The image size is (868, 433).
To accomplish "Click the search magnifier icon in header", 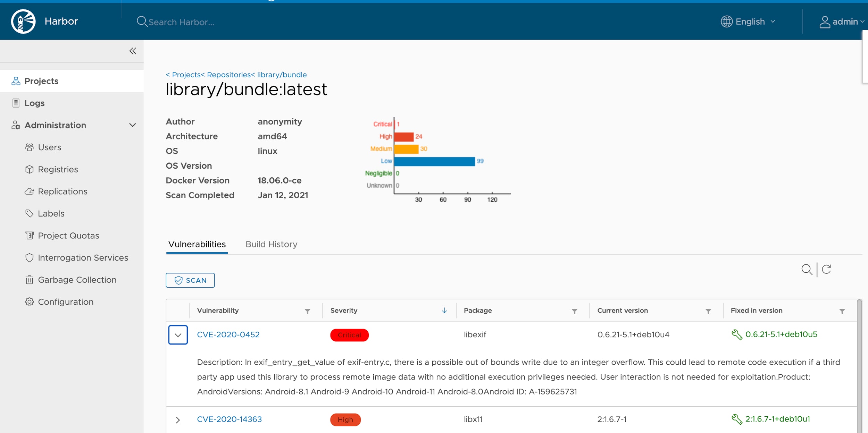I will 142,22.
